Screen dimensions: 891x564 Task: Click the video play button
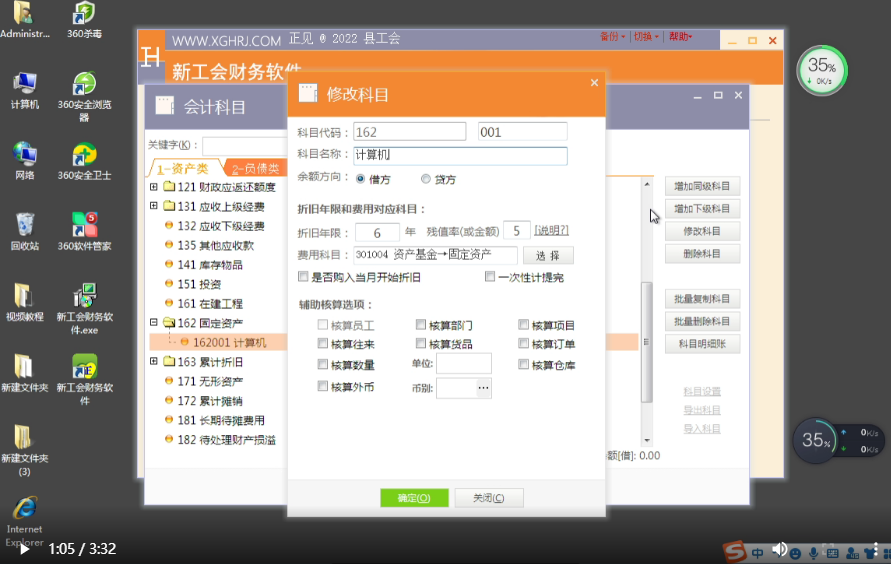pos(24,549)
